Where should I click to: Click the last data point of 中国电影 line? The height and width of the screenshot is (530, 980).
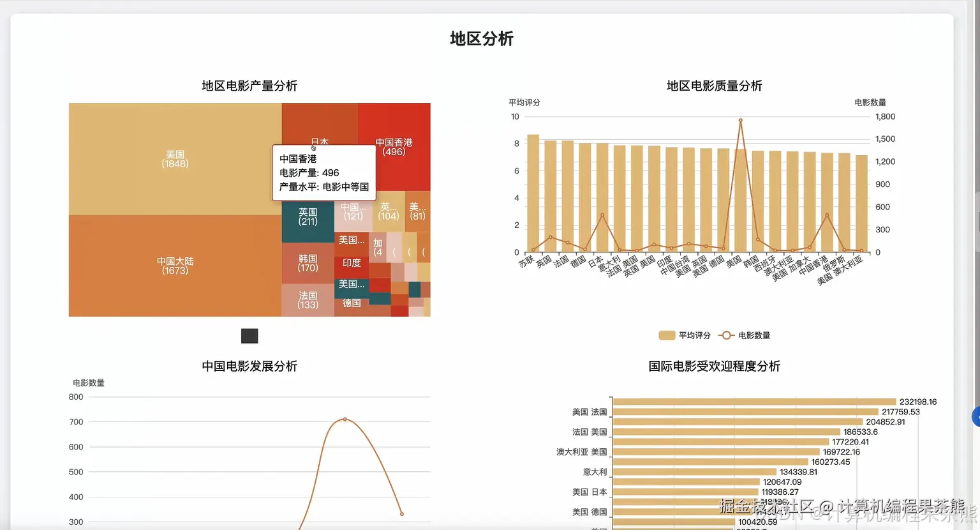click(x=401, y=513)
